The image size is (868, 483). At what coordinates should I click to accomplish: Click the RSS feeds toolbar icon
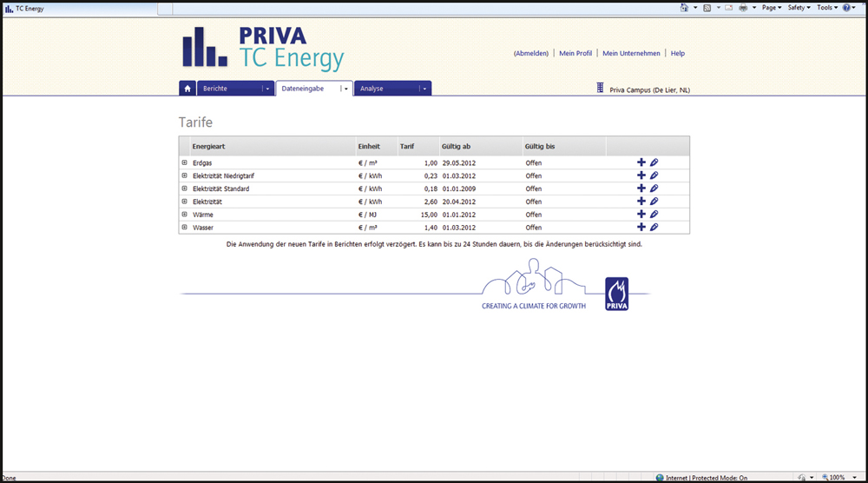click(x=707, y=8)
